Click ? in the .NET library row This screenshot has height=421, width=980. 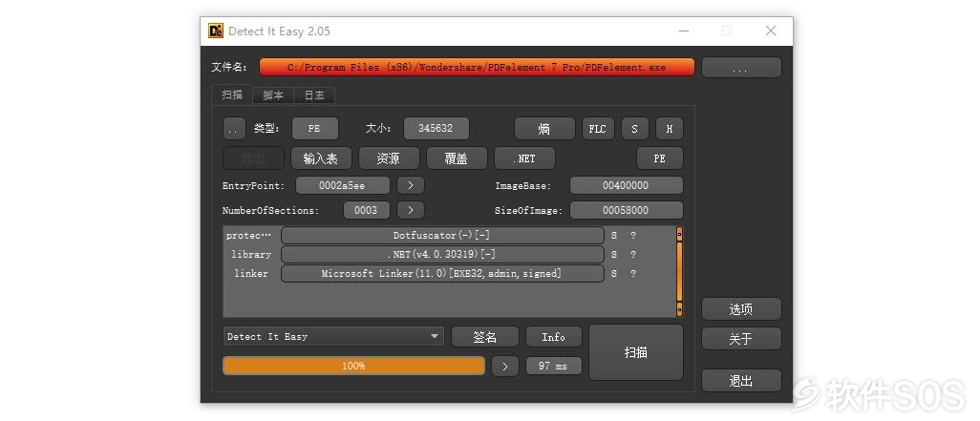pos(633,254)
